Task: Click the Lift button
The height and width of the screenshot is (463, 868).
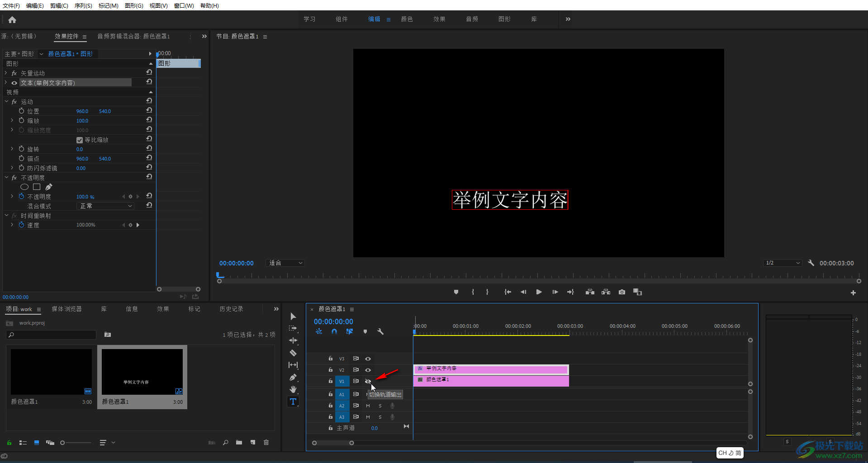Action: coord(590,292)
